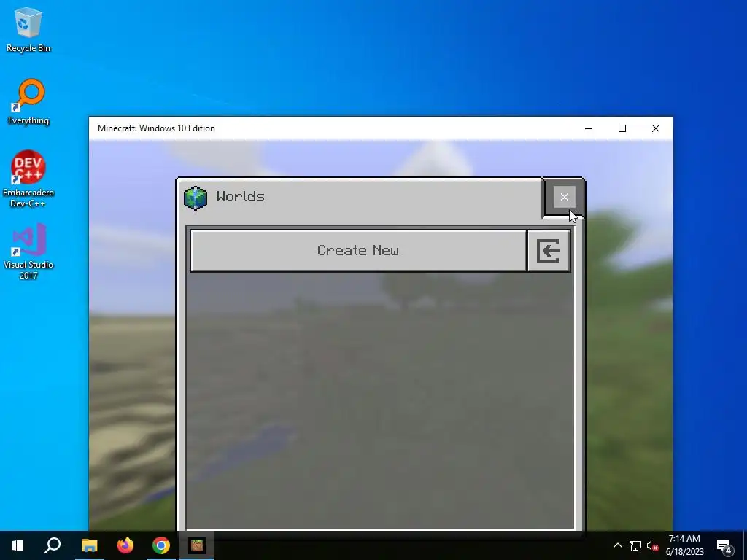Open the Recycle Bin desktop icon
The width and height of the screenshot is (747, 560).
28,29
